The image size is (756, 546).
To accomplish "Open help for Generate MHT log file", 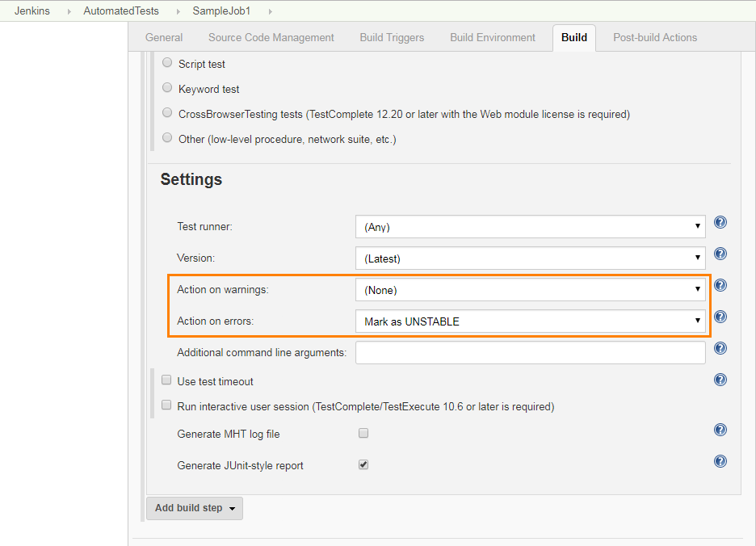I will [720, 430].
